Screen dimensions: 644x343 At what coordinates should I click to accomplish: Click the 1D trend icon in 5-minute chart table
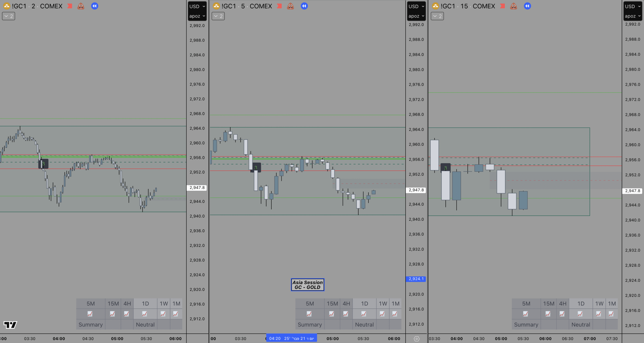(364, 314)
